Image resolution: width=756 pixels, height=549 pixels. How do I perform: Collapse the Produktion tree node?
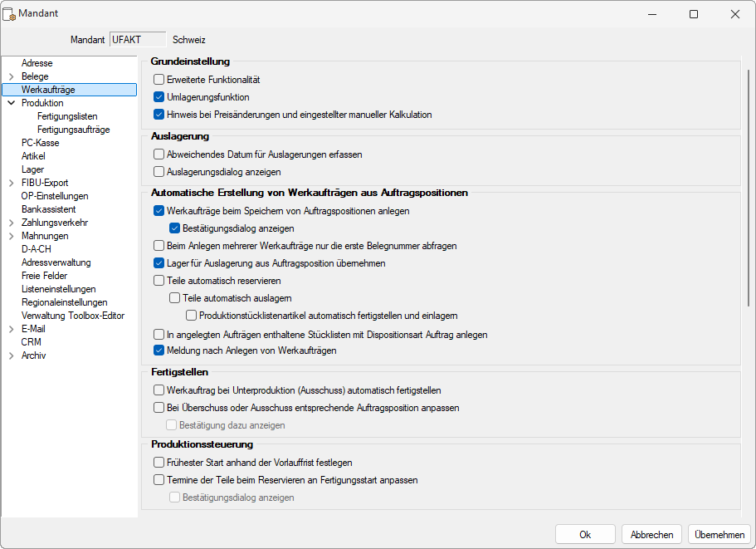[x=11, y=103]
